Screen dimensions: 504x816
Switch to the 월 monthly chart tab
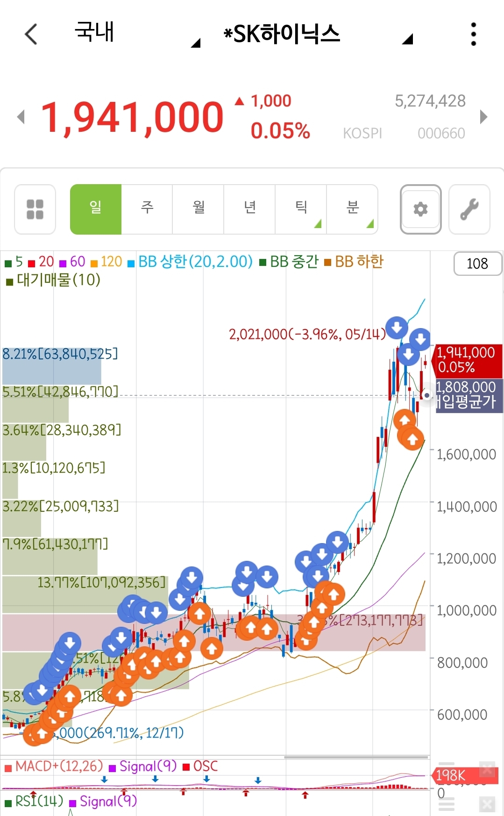tap(199, 209)
